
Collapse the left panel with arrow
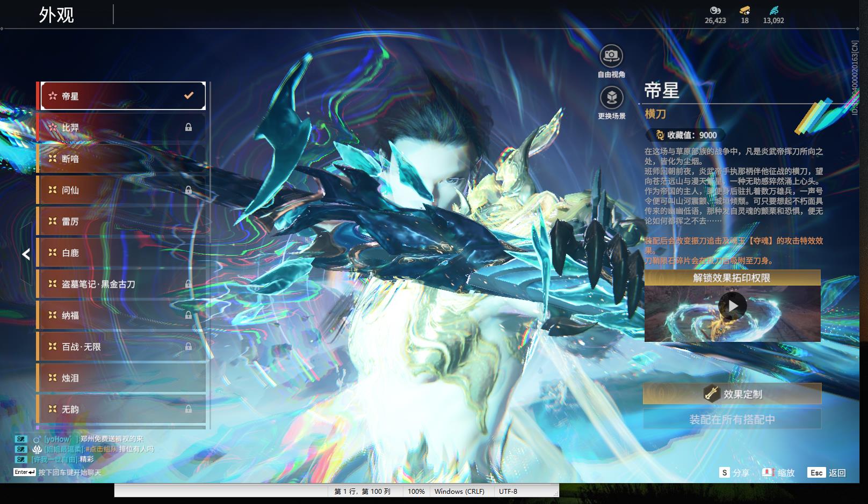[x=26, y=254]
